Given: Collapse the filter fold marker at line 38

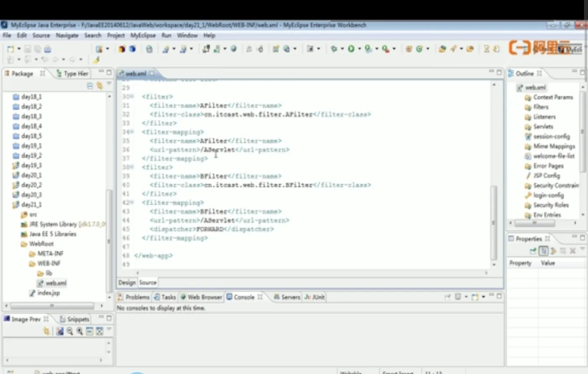Looking at the screenshot, I should click(132, 167).
